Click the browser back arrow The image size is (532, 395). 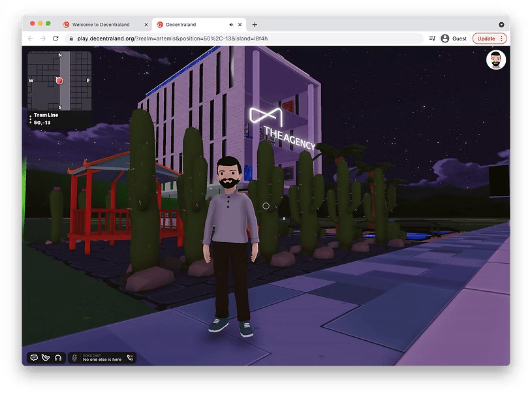[x=31, y=39]
